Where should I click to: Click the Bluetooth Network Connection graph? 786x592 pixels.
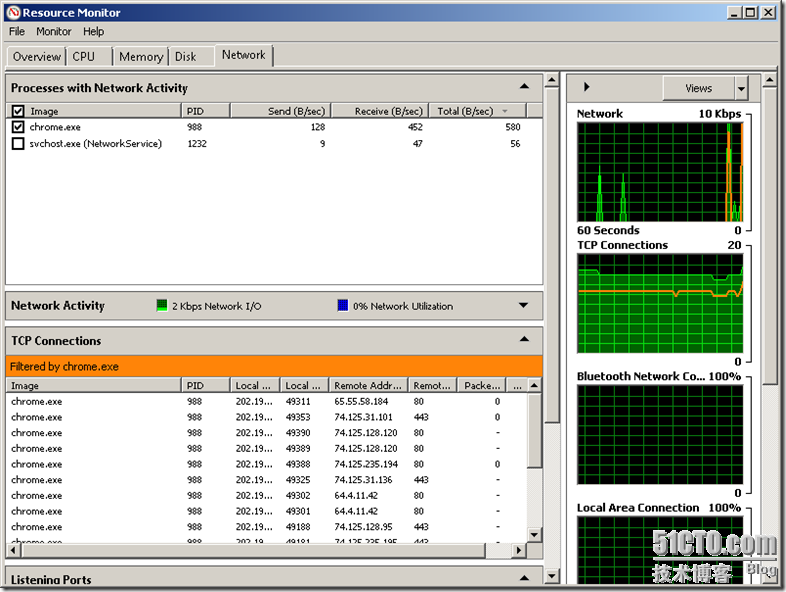[660, 435]
